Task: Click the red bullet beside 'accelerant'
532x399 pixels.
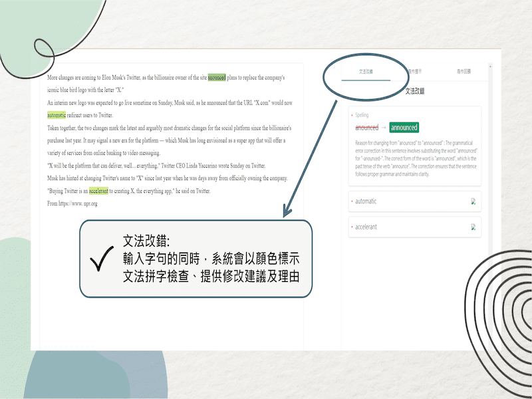Action: pos(352,227)
